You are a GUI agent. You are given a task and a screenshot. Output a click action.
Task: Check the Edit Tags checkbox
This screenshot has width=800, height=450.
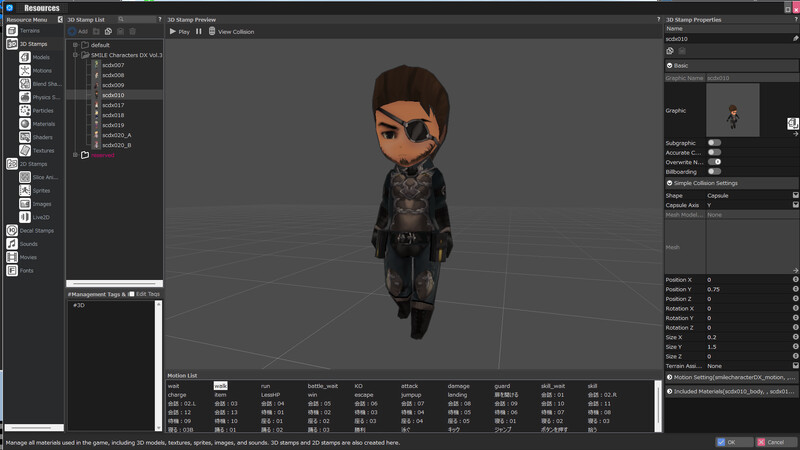tap(132, 294)
